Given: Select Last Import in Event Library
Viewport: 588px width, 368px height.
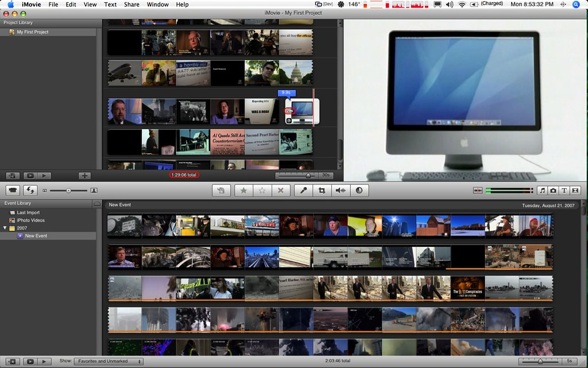Looking at the screenshot, I should pyautogui.click(x=28, y=212).
